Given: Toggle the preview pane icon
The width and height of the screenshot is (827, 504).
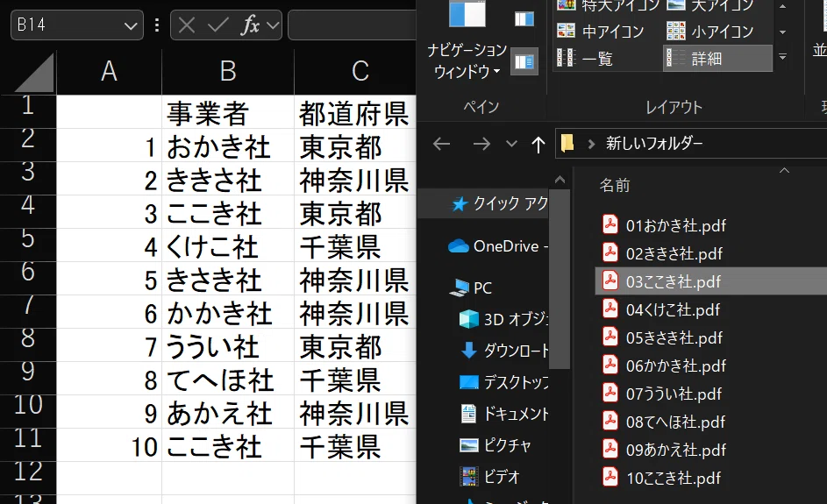Looking at the screenshot, I should [524, 19].
